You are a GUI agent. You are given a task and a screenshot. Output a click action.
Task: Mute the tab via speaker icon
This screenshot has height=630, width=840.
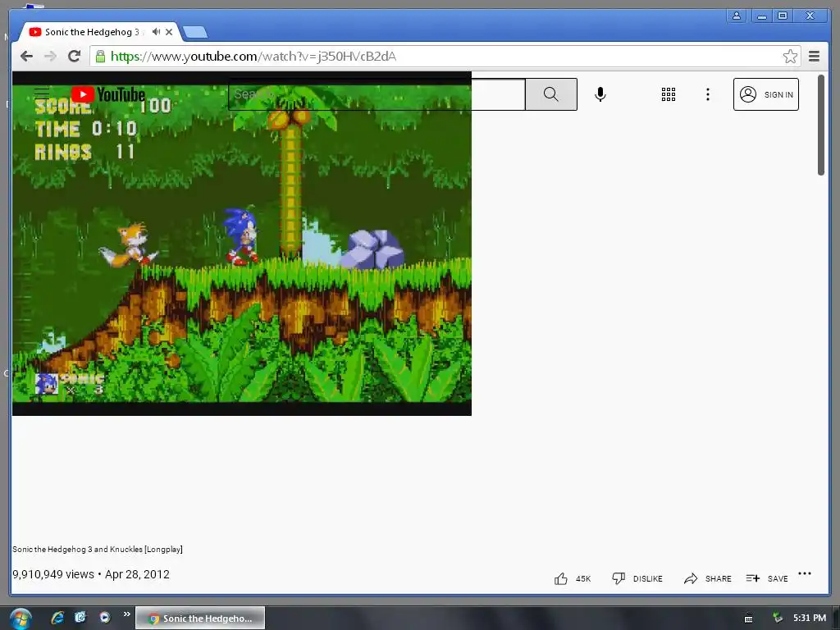156,32
